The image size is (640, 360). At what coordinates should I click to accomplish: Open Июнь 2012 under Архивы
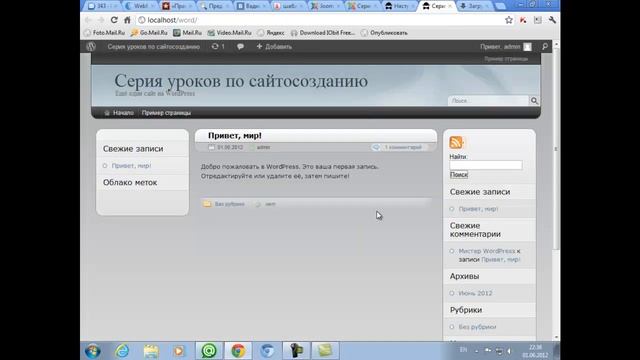click(x=475, y=293)
